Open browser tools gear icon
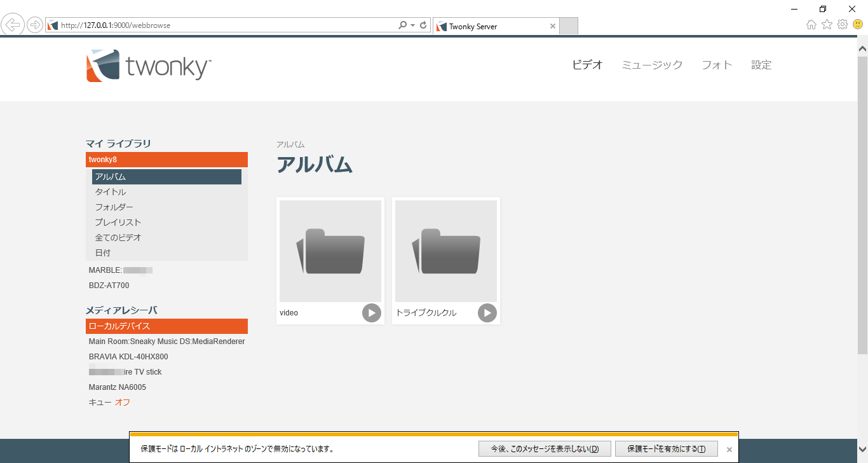This screenshot has height=463, width=868. click(843, 25)
